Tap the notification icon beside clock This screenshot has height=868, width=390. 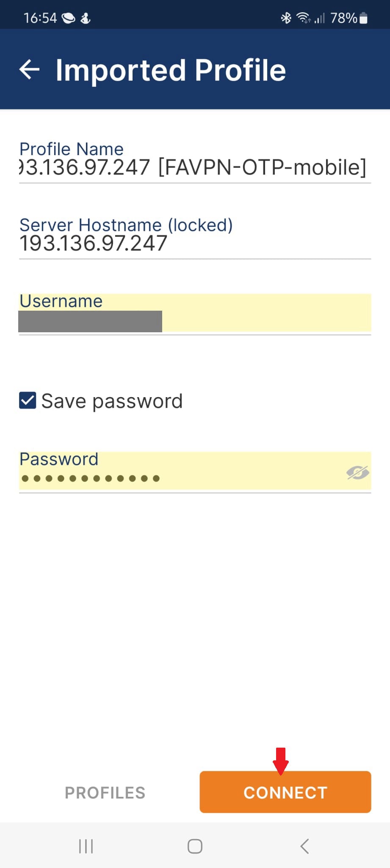coord(68,18)
